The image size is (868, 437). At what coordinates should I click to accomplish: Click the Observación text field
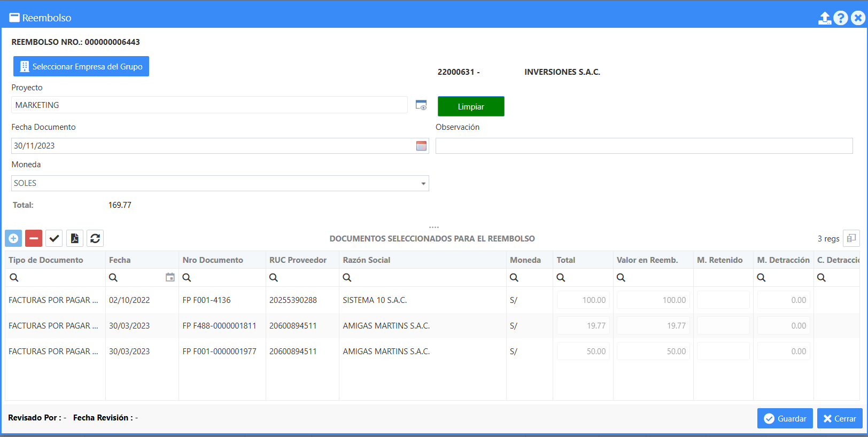(644, 146)
